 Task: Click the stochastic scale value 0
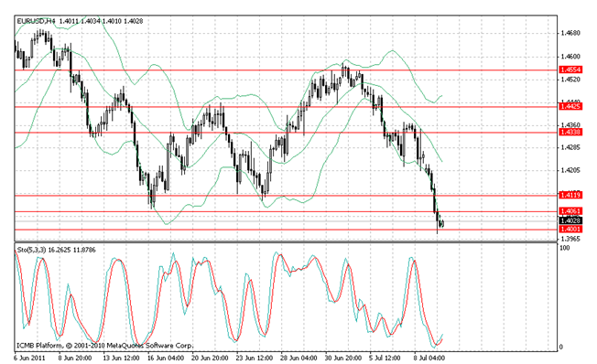[560, 347]
